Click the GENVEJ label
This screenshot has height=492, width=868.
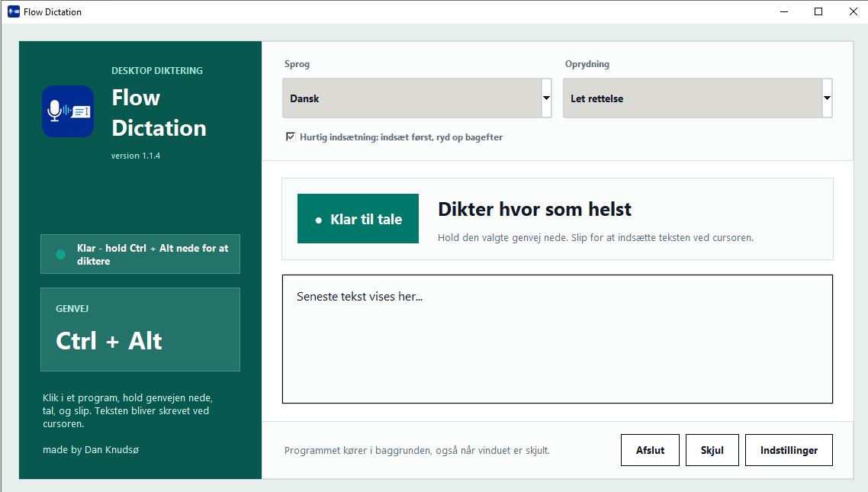72,308
